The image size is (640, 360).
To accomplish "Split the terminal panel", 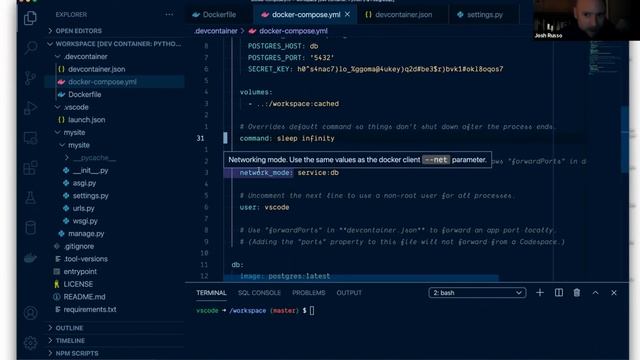I will point(559,293).
